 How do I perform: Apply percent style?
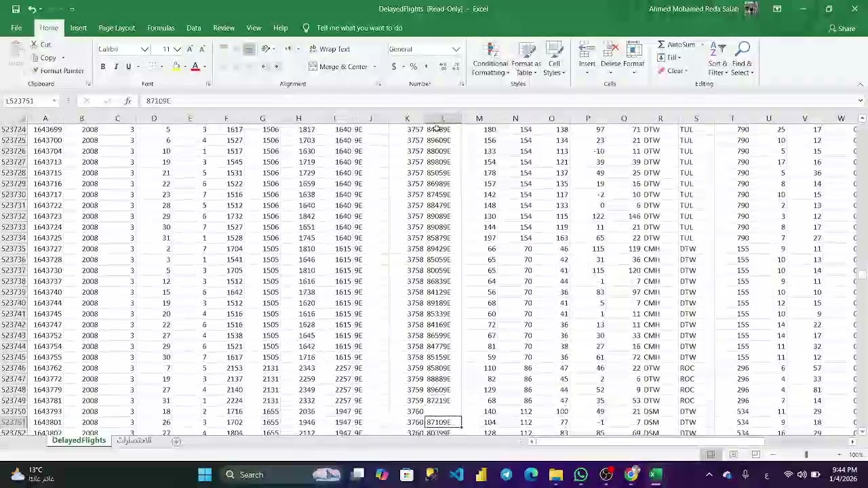click(413, 66)
